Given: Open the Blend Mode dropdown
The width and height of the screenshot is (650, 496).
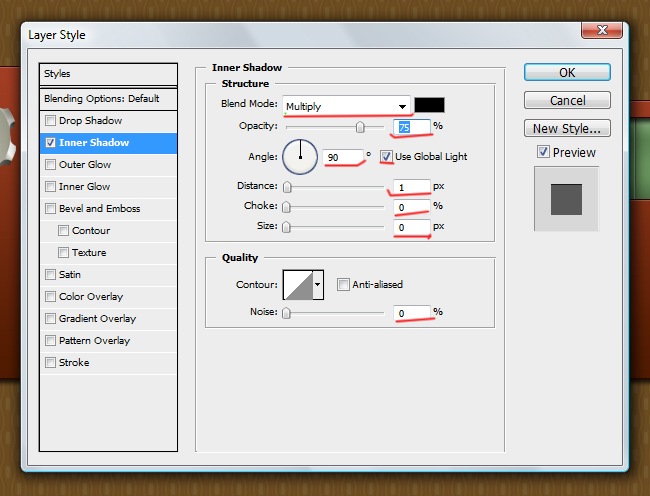Looking at the screenshot, I should tap(347, 106).
